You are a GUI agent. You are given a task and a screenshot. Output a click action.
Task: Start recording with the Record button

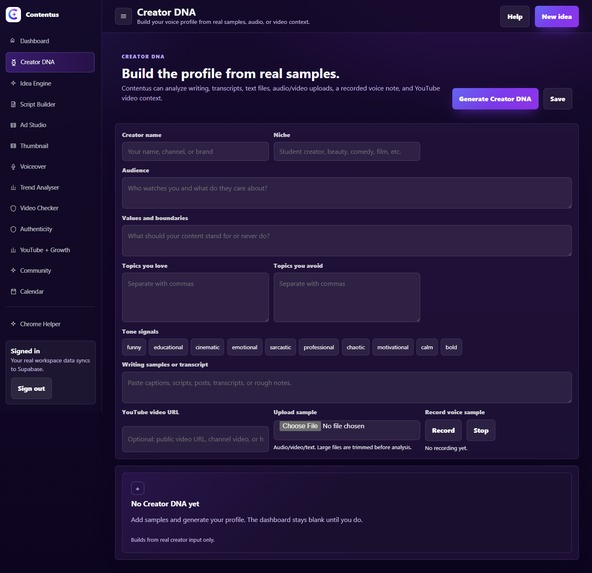click(x=443, y=430)
